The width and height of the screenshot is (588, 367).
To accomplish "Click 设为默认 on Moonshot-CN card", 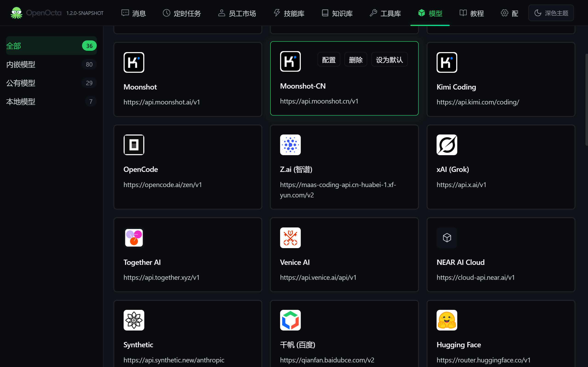I will tap(389, 59).
